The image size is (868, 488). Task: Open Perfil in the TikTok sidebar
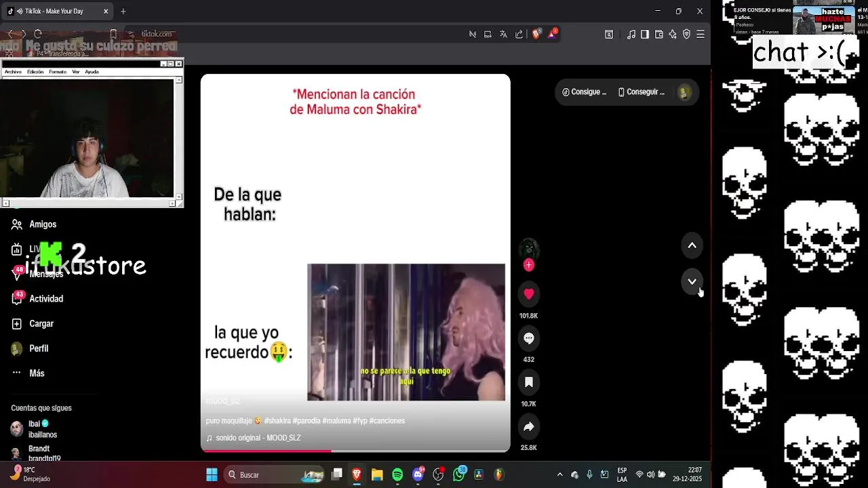click(30, 348)
